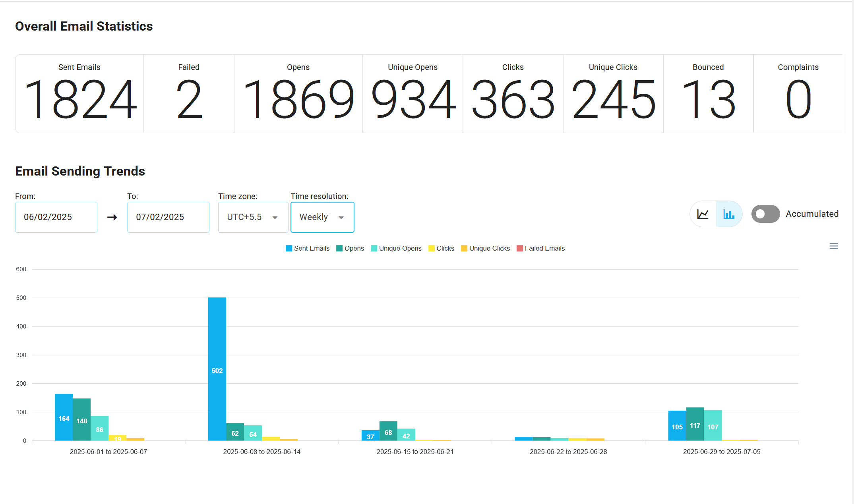Open the time zone dropdown
The image size is (854, 504).
tap(253, 217)
